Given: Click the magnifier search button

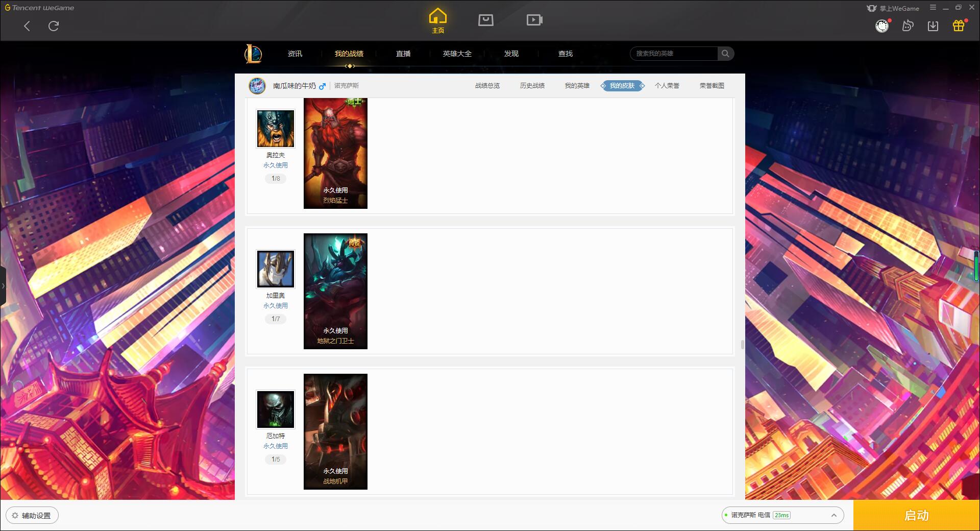Looking at the screenshot, I should click(x=725, y=54).
